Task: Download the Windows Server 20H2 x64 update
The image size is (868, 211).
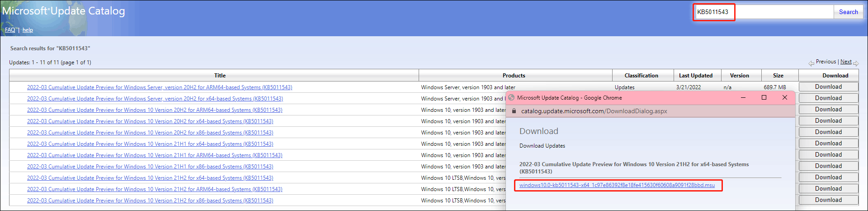Action: 828,98
